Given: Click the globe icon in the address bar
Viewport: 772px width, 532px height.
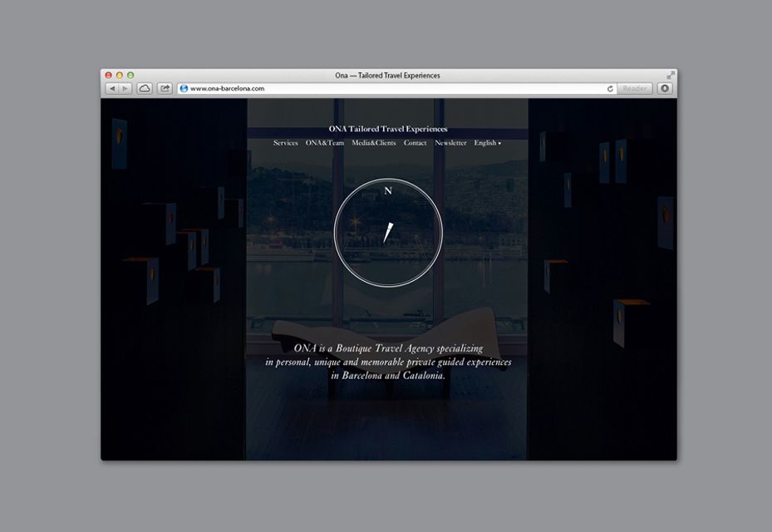Looking at the screenshot, I should tap(184, 89).
